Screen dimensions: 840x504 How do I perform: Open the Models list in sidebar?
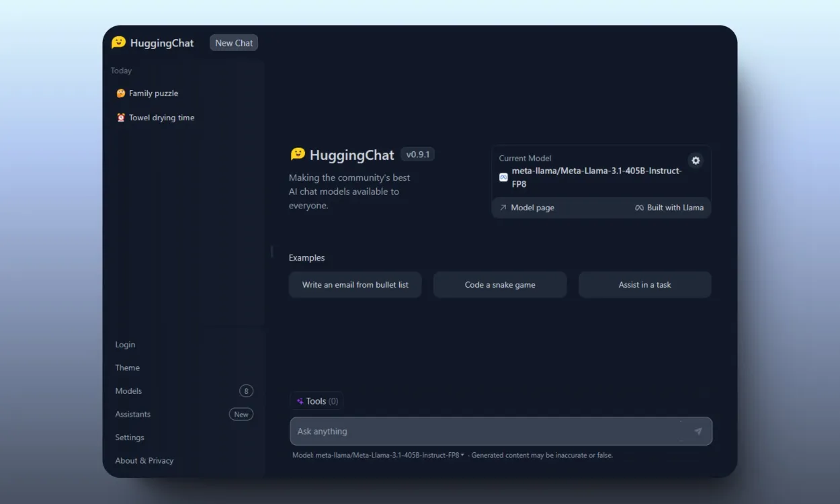tap(128, 391)
